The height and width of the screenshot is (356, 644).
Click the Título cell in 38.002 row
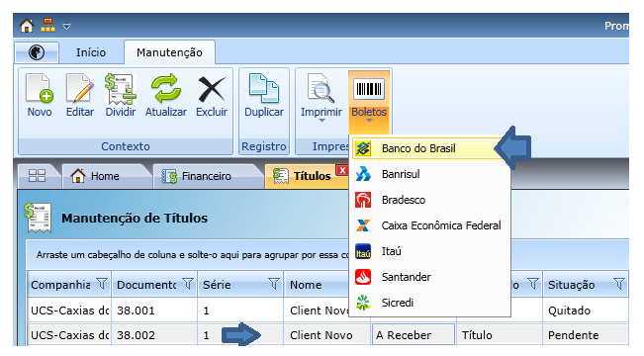(x=500, y=335)
